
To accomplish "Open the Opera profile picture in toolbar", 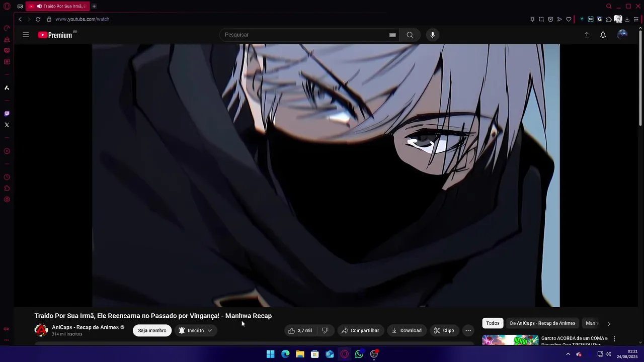I will pos(618,19).
